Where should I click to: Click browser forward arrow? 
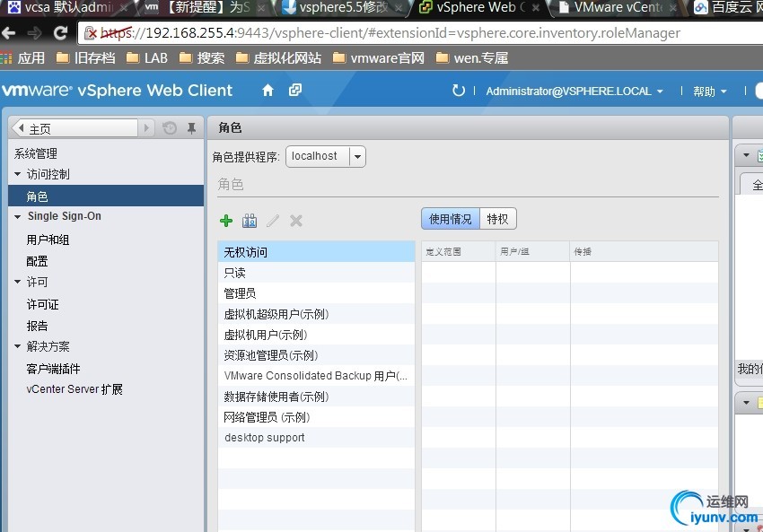coord(34,33)
